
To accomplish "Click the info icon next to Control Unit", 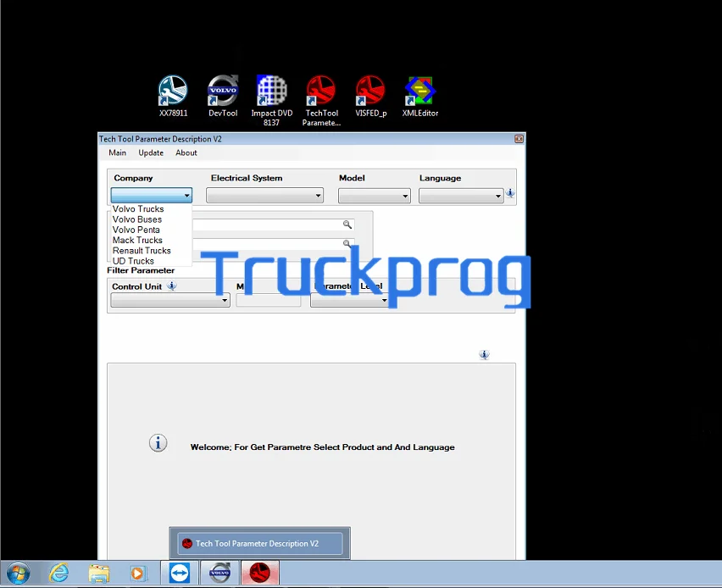I will coord(171,286).
